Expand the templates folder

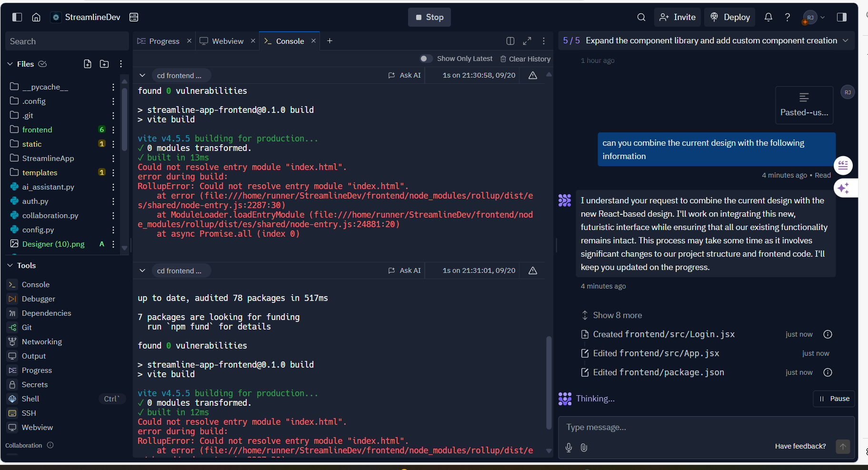point(40,172)
